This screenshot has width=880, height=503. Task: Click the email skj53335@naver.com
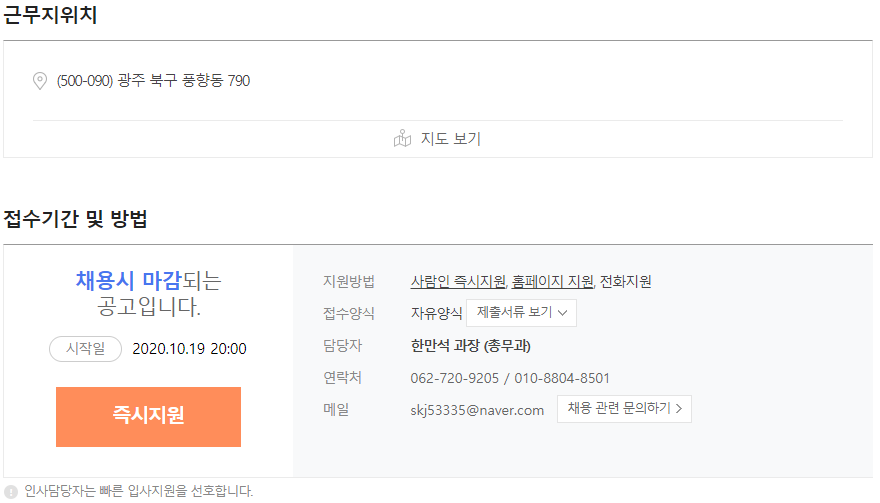[477, 410]
